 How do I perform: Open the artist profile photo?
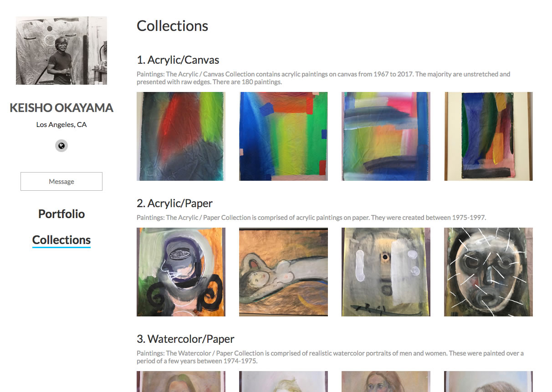(x=61, y=51)
